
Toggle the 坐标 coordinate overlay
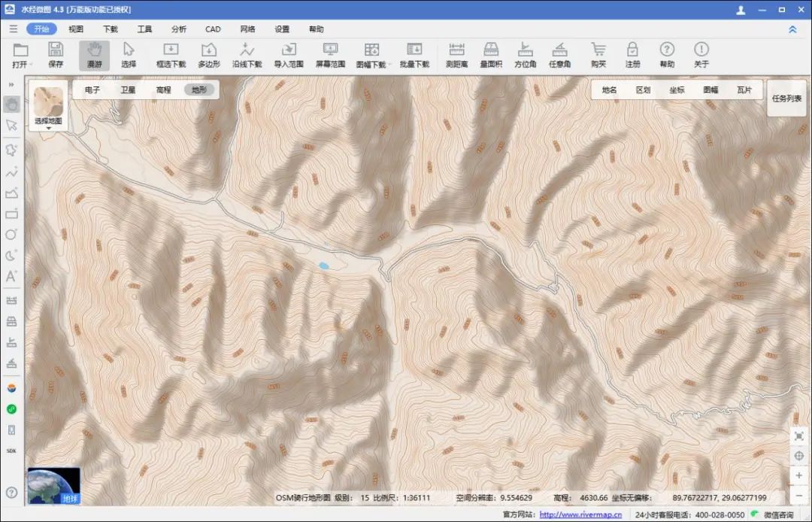677,90
